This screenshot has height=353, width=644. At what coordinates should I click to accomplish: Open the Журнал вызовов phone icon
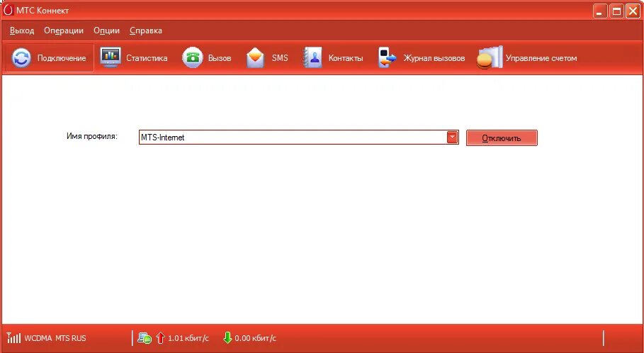388,57
